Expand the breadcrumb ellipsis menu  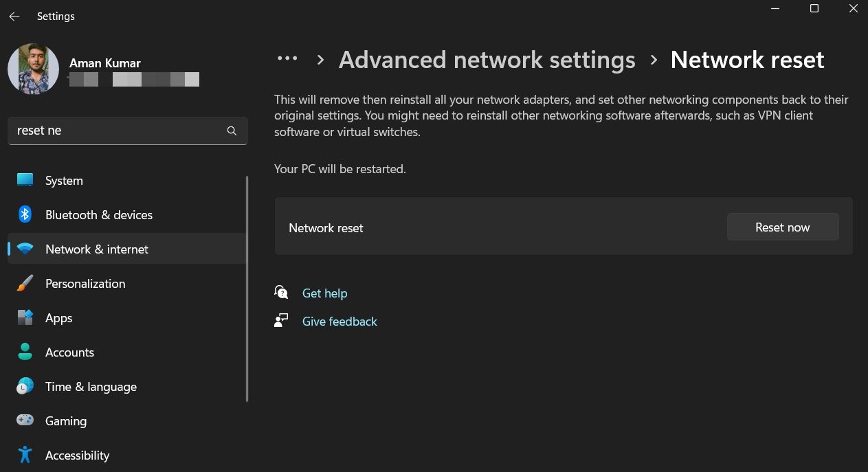pos(287,58)
